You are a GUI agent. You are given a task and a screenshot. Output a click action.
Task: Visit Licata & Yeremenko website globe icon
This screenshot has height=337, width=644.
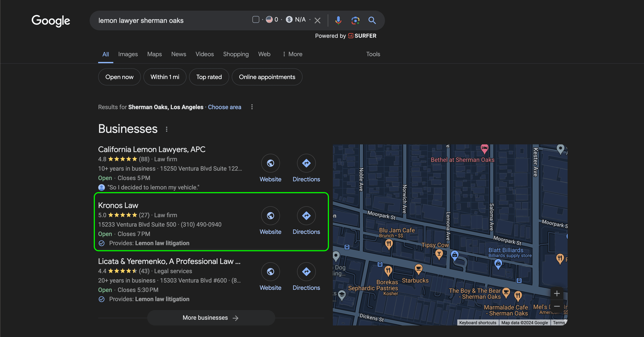point(270,272)
